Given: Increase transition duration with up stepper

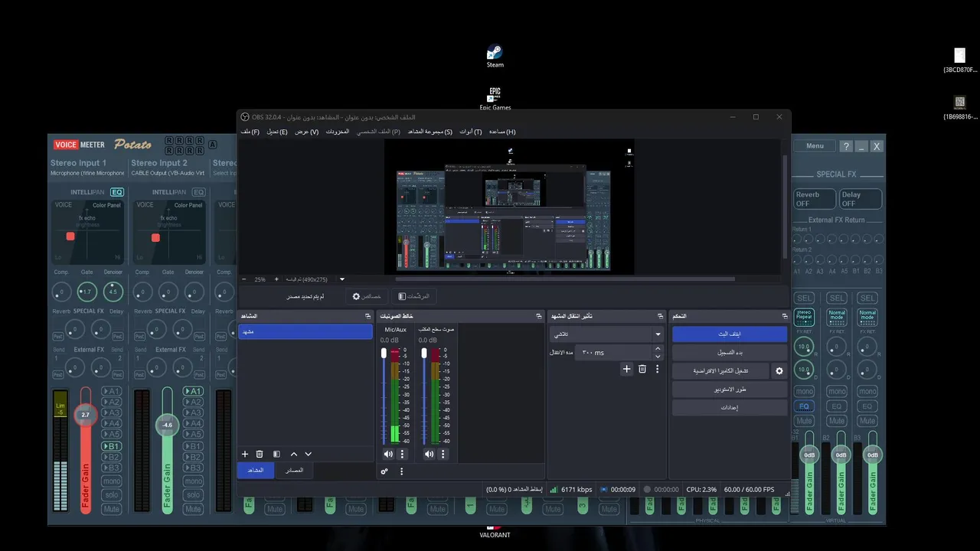Looking at the screenshot, I should point(657,349).
